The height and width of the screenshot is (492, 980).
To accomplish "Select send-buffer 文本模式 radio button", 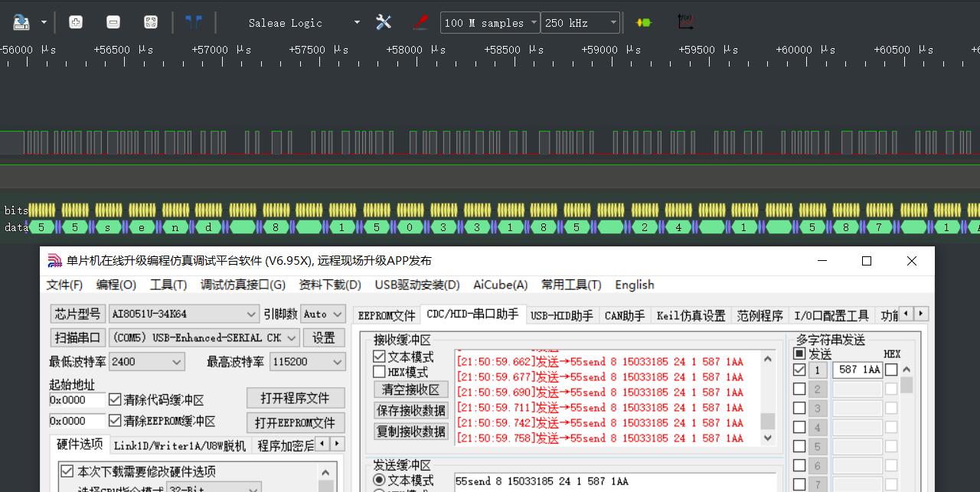I will click(x=379, y=480).
